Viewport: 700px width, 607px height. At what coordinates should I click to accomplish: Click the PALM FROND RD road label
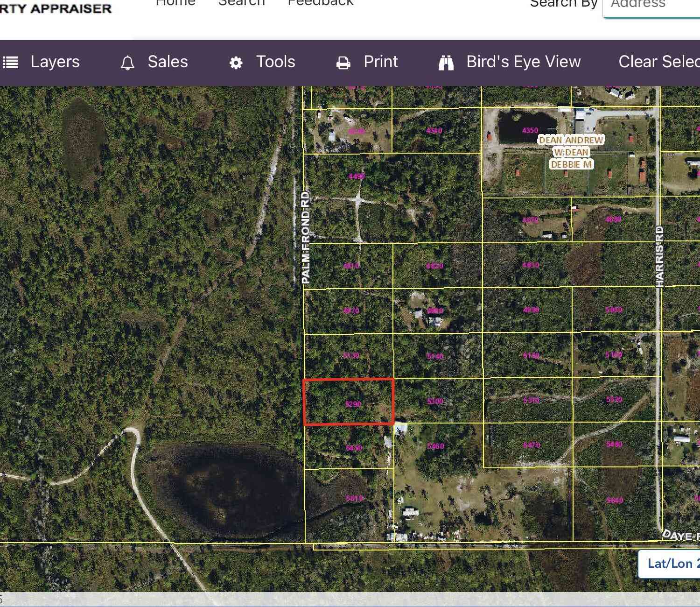click(x=306, y=237)
